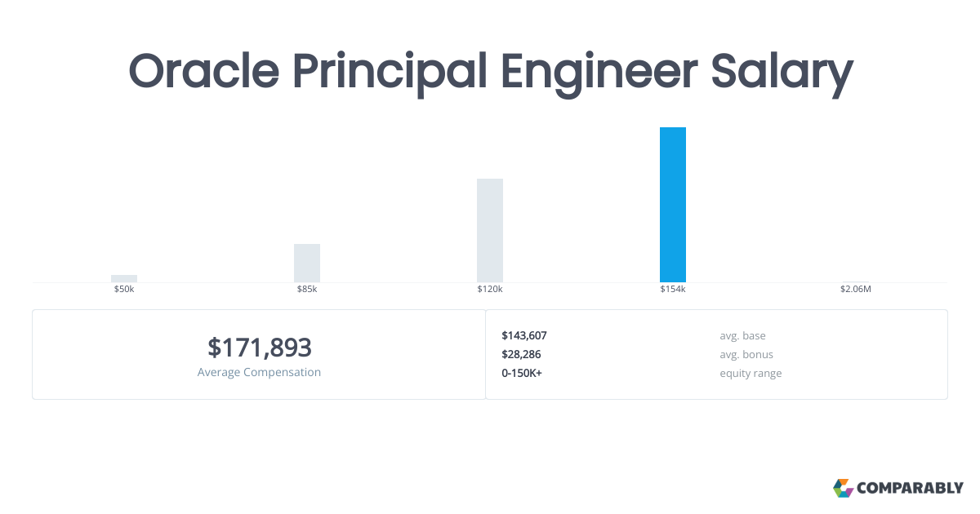
Task: Click the $154k axis label
Action: 673,290
